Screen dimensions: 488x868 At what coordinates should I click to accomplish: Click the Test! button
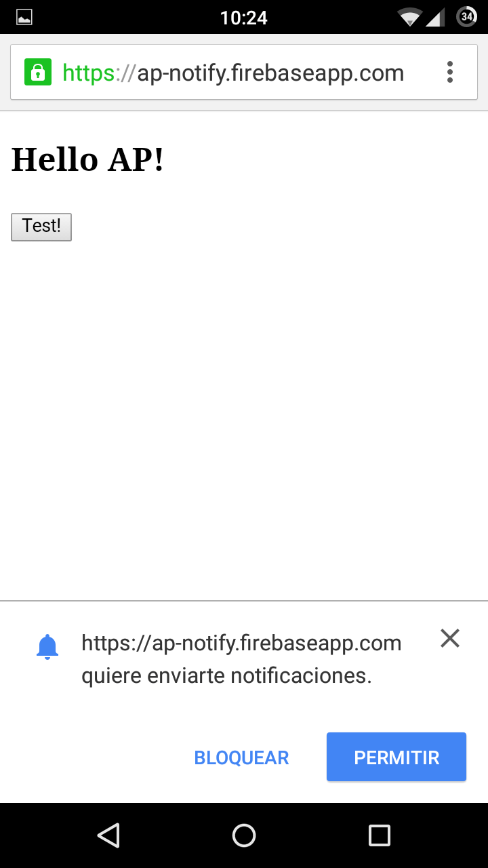41,226
